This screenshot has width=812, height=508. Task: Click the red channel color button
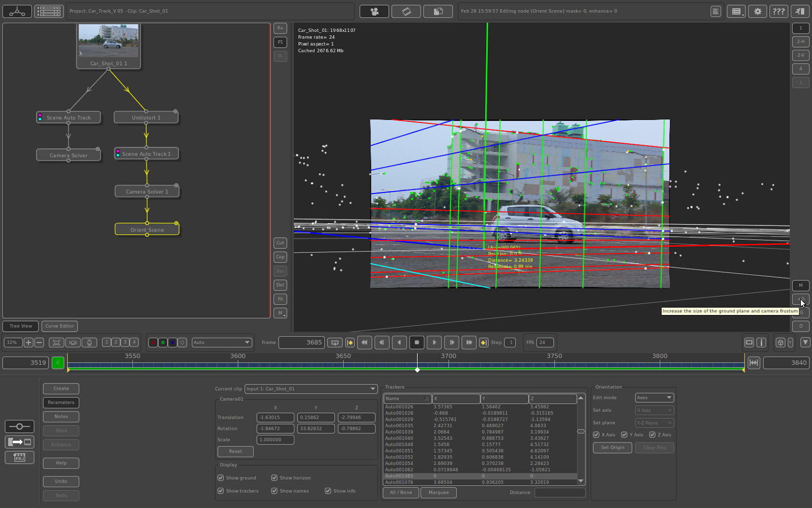click(153, 342)
